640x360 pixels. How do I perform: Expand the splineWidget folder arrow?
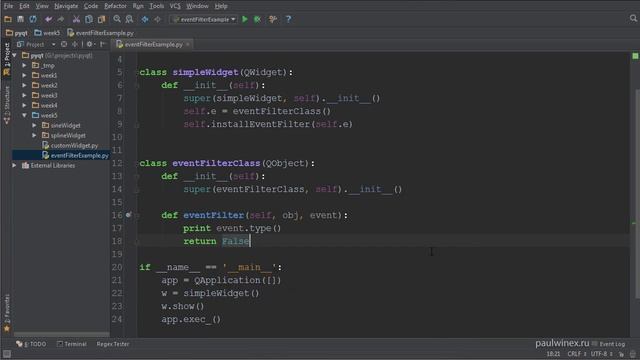(x=34, y=135)
